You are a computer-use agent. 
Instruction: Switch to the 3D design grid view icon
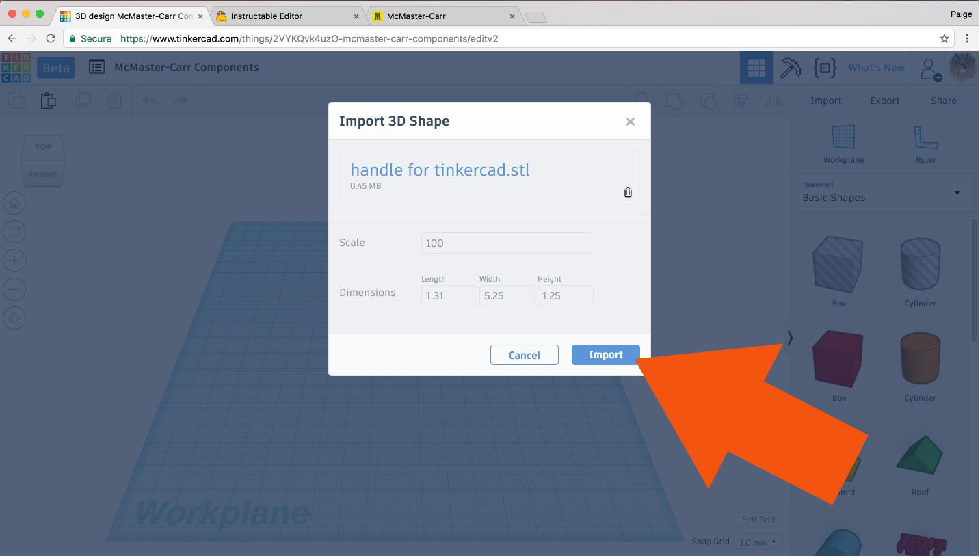756,68
